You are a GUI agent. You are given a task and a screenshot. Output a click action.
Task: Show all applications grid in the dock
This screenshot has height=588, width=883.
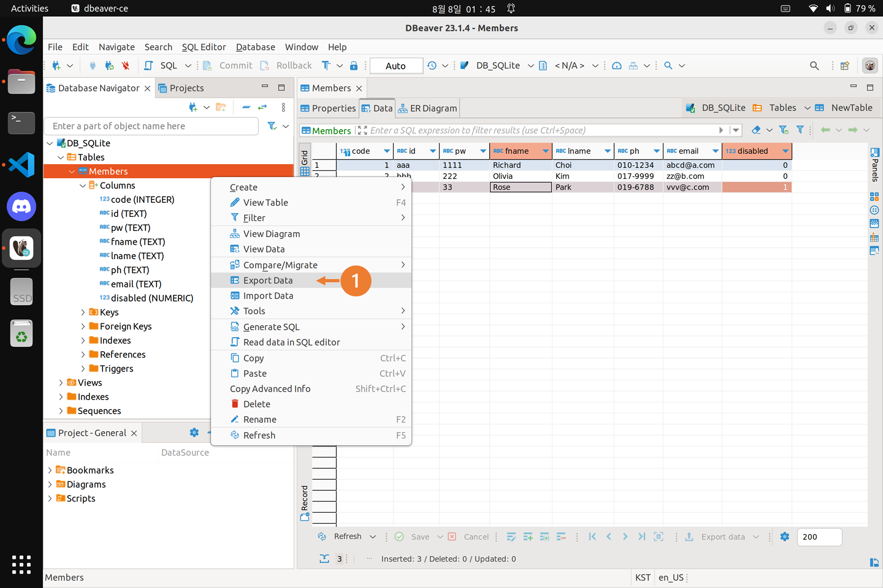click(x=21, y=564)
